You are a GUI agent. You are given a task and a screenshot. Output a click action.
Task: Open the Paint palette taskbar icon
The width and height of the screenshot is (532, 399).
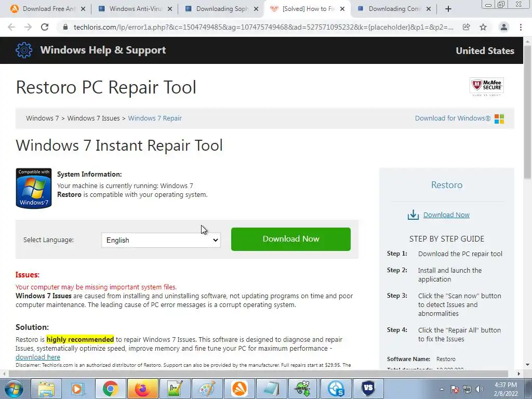(x=207, y=389)
